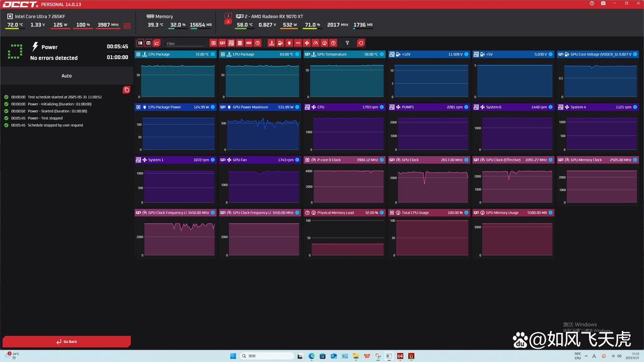Toggle the fan sensor type filter
Viewport: 644px width, 362px height.
[x=307, y=43]
